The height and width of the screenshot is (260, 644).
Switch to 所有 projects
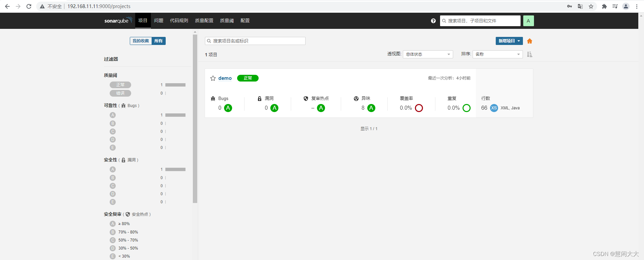pyautogui.click(x=159, y=41)
